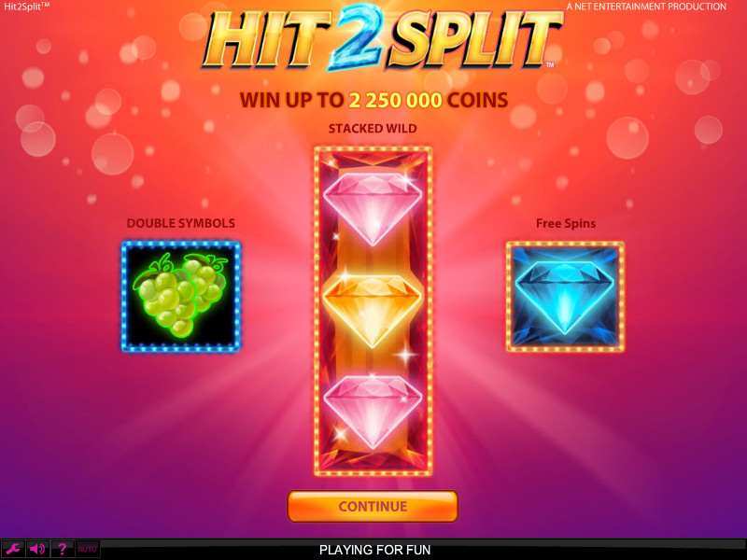Image resolution: width=747 pixels, height=560 pixels.
Task: Click the DOUBLE SYMBOLS label
Action: (181, 223)
